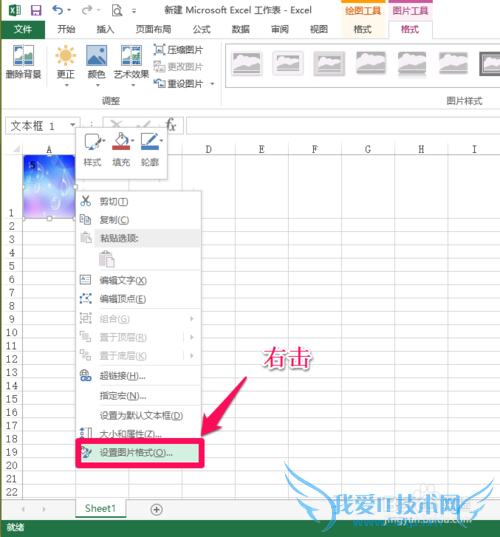Click 压缩图片 button
Viewport: 500px width, 537px height.
178,50
